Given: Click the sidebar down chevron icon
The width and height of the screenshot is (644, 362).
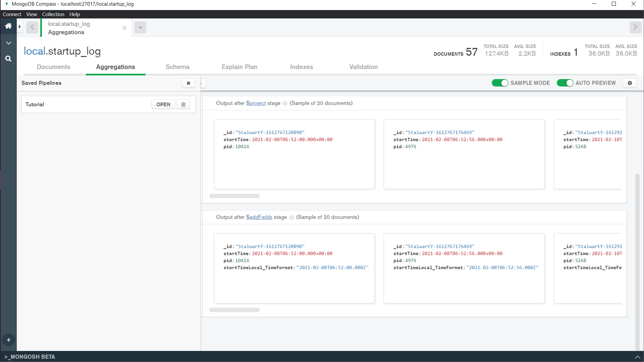Looking at the screenshot, I should [x=9, y=43].
